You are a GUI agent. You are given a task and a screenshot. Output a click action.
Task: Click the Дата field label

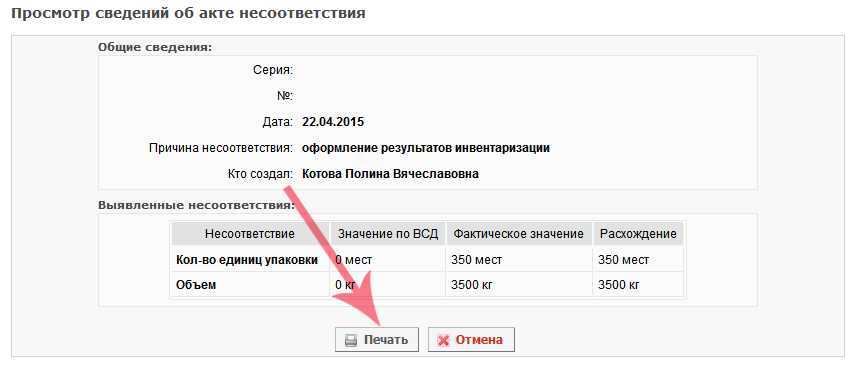point(278,122)
